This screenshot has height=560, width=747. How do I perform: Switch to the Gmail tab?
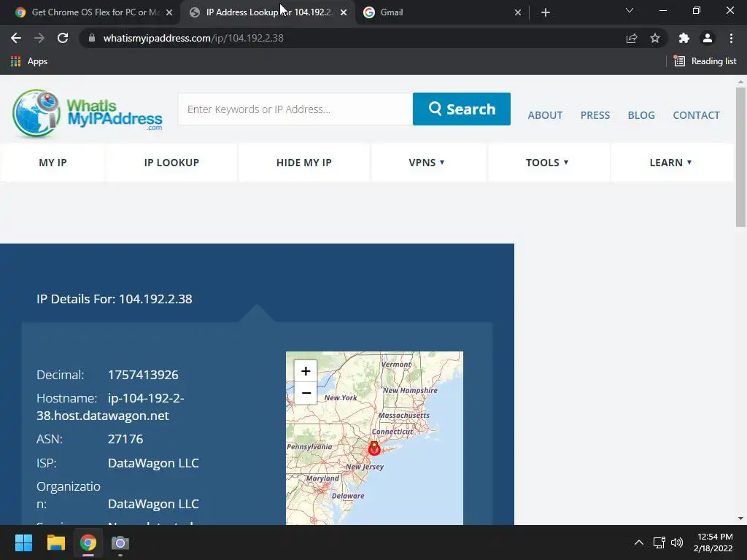[x=441, y=12]
